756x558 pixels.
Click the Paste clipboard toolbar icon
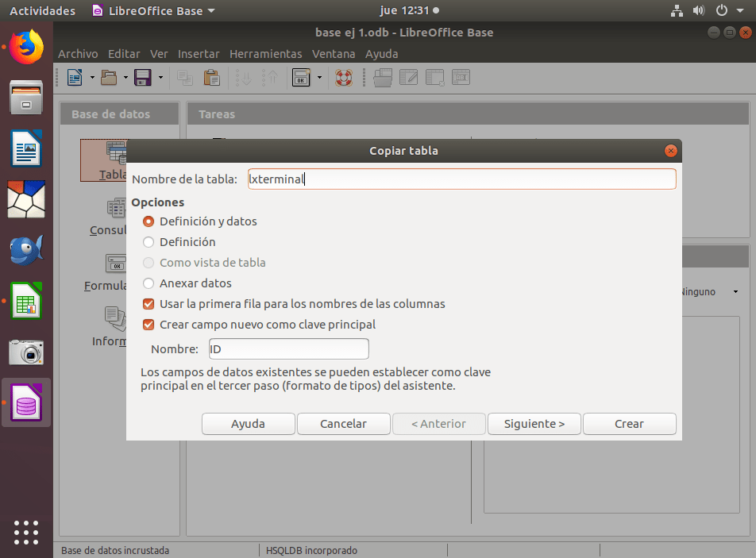[211, 77]
